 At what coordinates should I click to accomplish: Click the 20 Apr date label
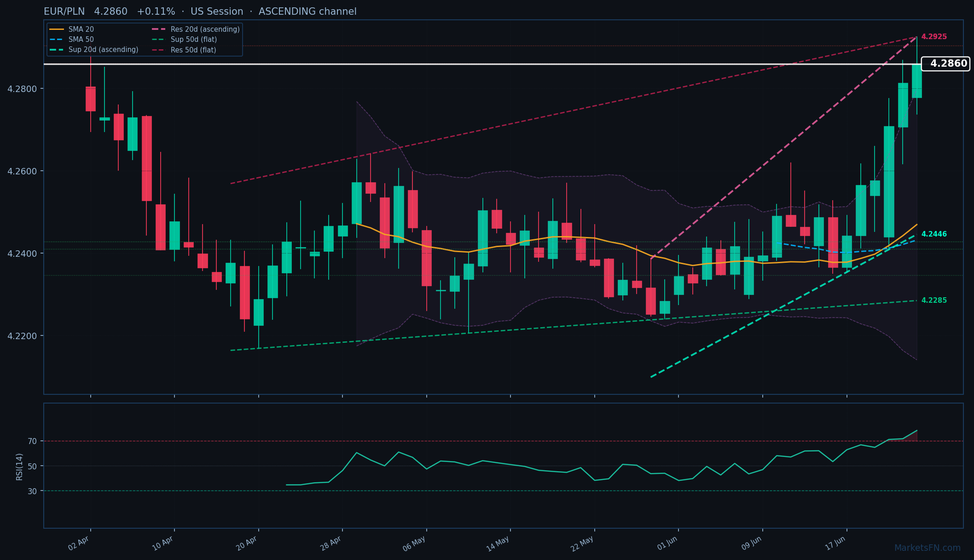247,543
